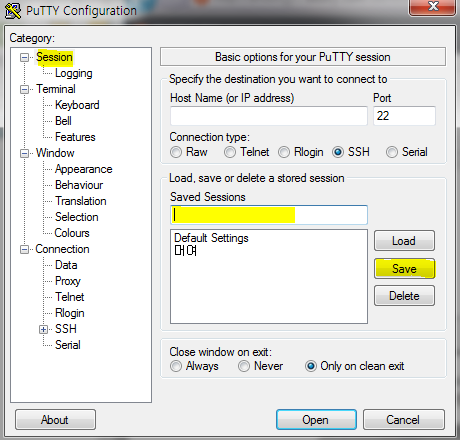The image size is (460, 440).
Task: Click the Open button
Action: click(x=316, y=420)
